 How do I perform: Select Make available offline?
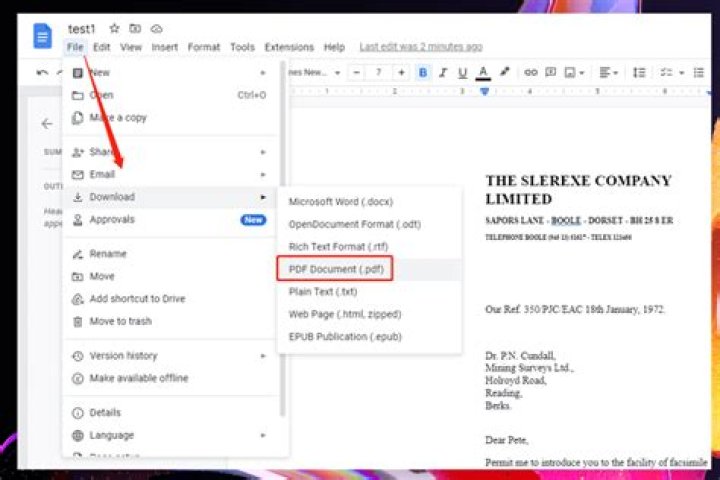[170, 378]
